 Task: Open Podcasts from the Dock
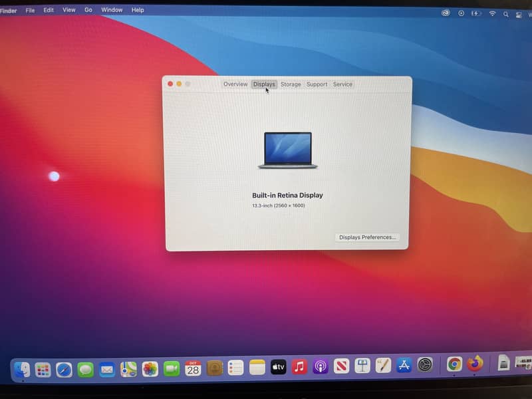pos(321,366)
